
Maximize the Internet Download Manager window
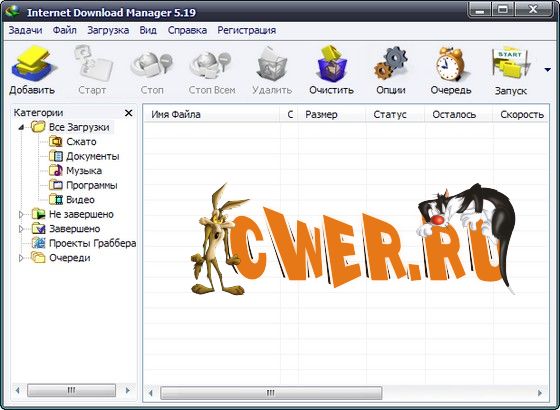tap(503, 10)
